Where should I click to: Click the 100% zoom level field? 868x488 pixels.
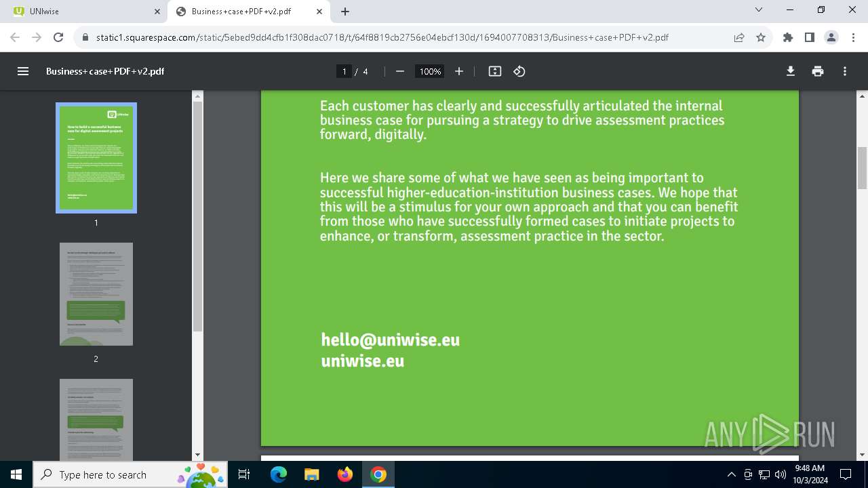pyautogui.click(x=430, y=71)
